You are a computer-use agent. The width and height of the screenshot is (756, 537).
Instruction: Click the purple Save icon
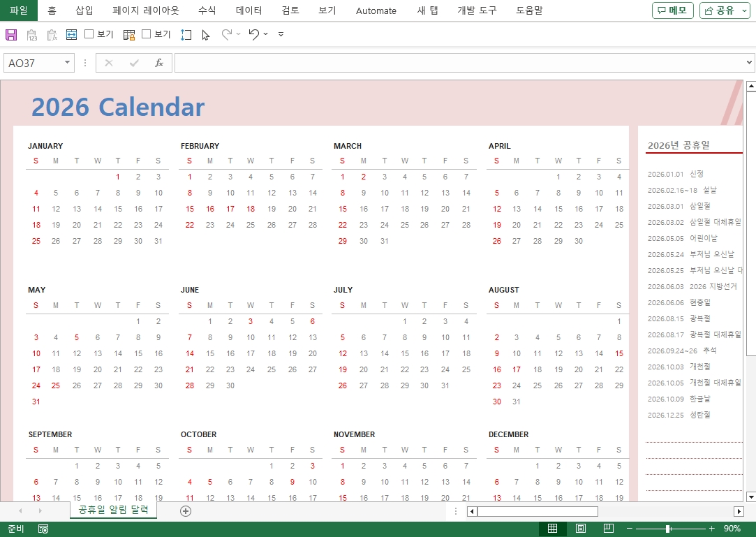point(11,34)
